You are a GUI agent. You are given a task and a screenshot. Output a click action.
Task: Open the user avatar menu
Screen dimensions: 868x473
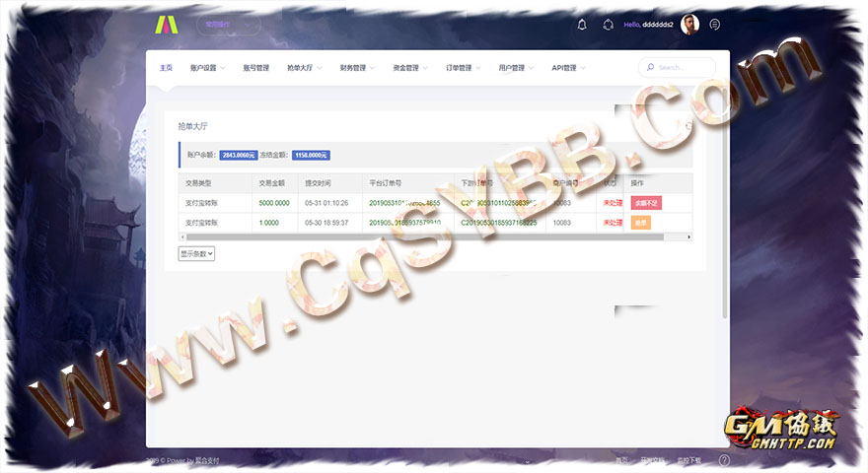[x=689, y=25]
